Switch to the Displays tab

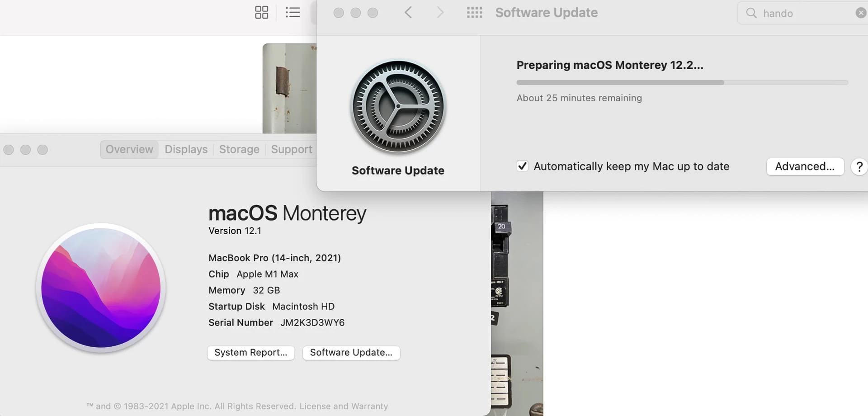click(186, 149)
